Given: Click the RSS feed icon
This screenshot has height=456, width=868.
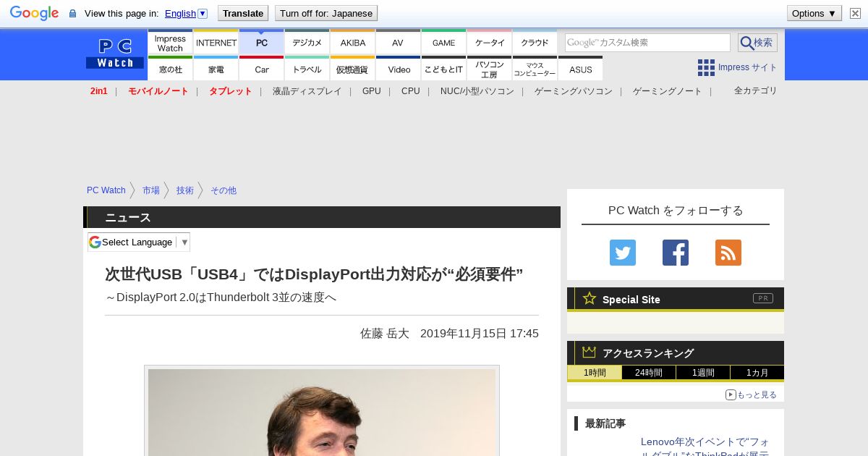Looking at the screenshot, I should [728, 253].
